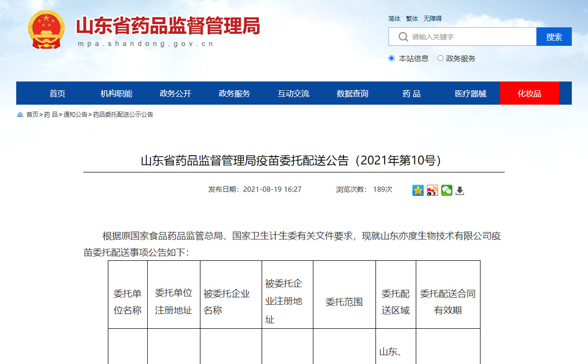This screenshot has height=364, width=588.
Task: Share the announcement to Sina Weibo
Action: coord(432,190)
